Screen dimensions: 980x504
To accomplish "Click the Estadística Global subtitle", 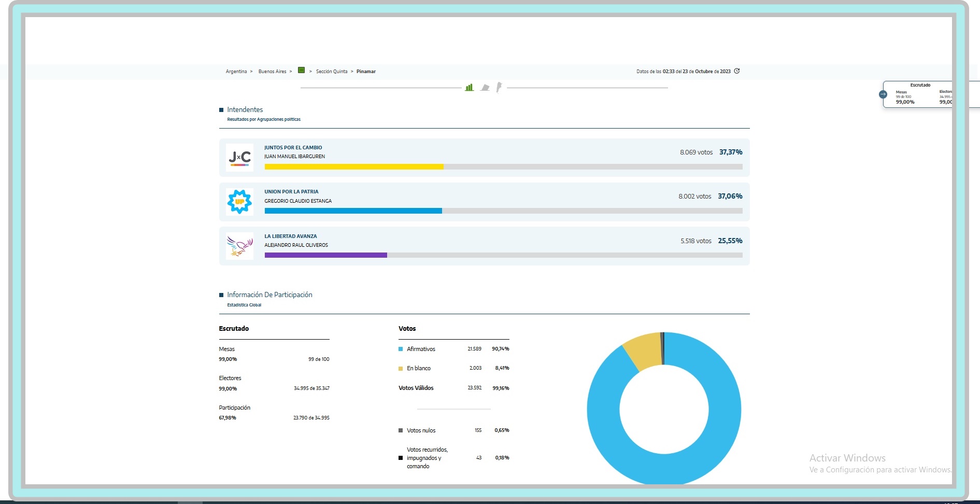I will [244, 305].
